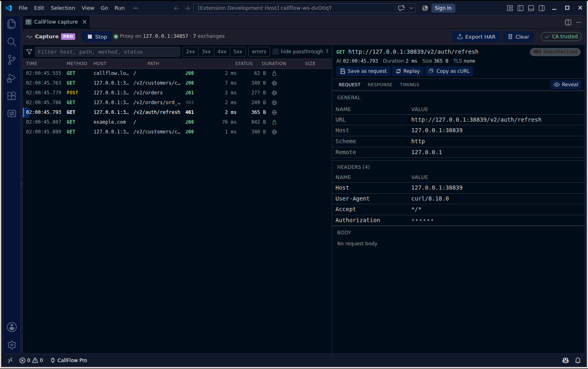The height and width of the screenshot is (369, 588).
Task: Click Copy as cURL
Action: coord(449,71)
